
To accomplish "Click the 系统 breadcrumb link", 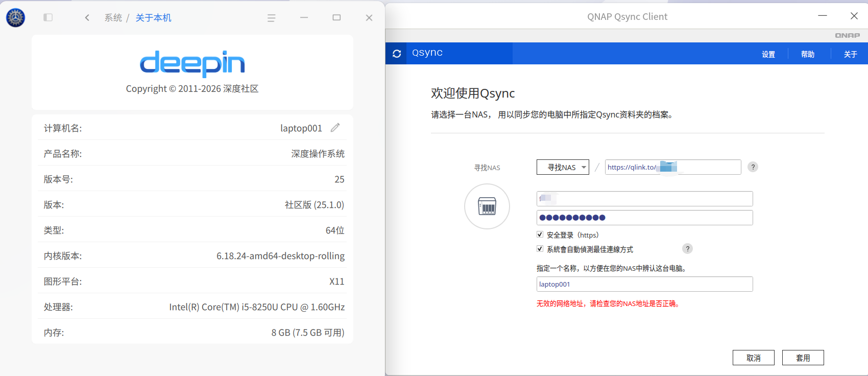I will coord(113,18).
